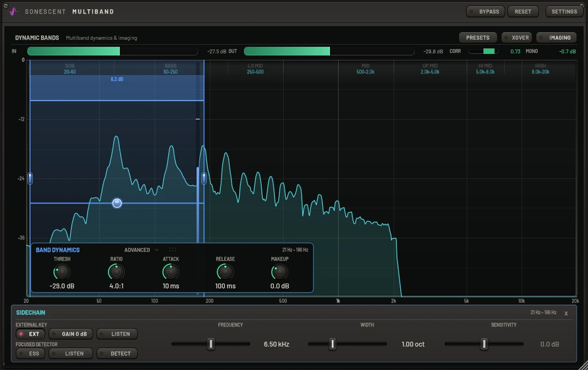
Task: Click the -27.5 dB input level readout
Action: tap(217, 51)
